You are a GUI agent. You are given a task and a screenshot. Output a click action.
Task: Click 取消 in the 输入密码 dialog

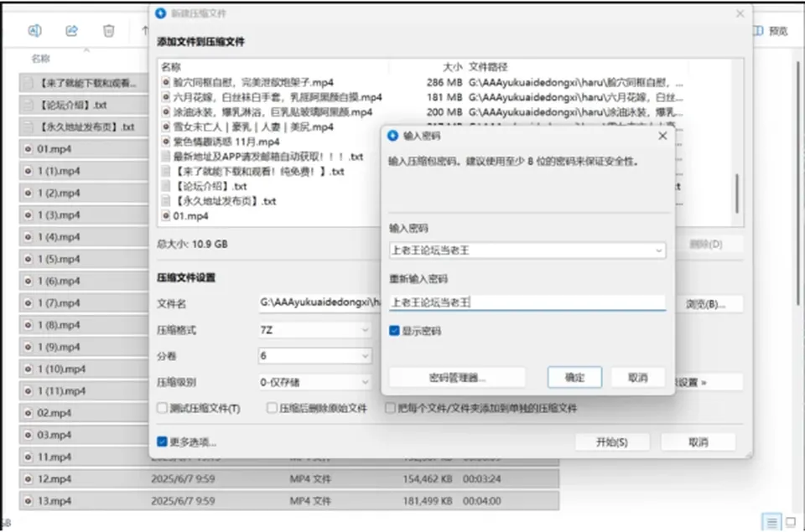(638, 378)
